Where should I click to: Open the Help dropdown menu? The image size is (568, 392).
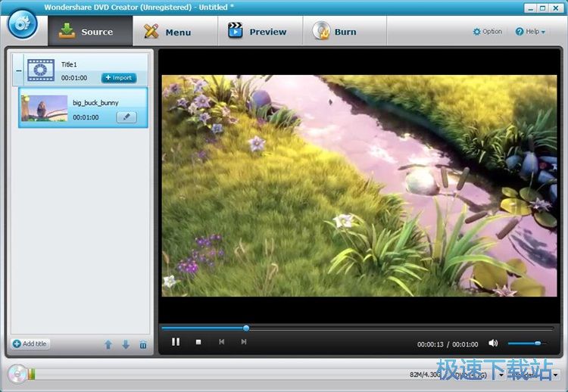(530, 32)
